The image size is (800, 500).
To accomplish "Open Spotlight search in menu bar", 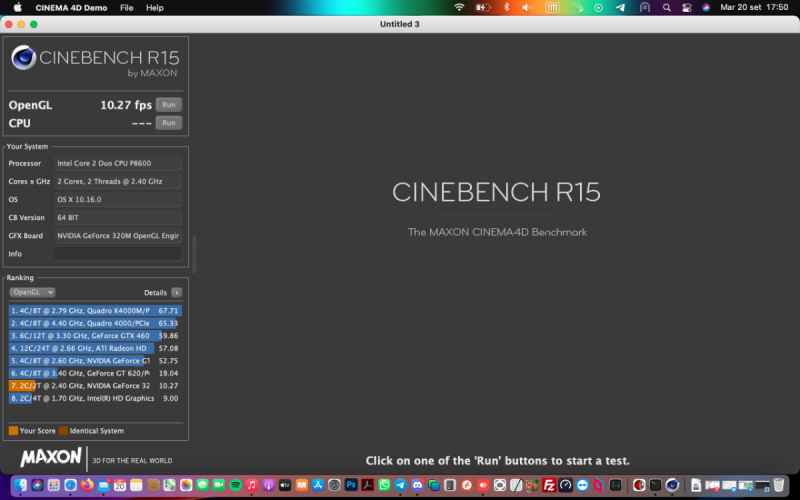I will [666, 8].
